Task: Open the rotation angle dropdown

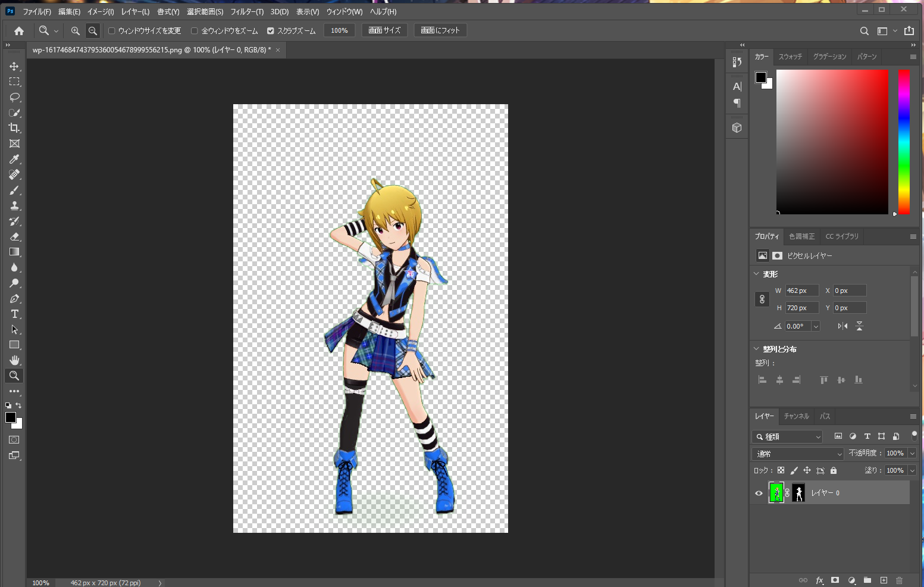Action: pos(816,326)
